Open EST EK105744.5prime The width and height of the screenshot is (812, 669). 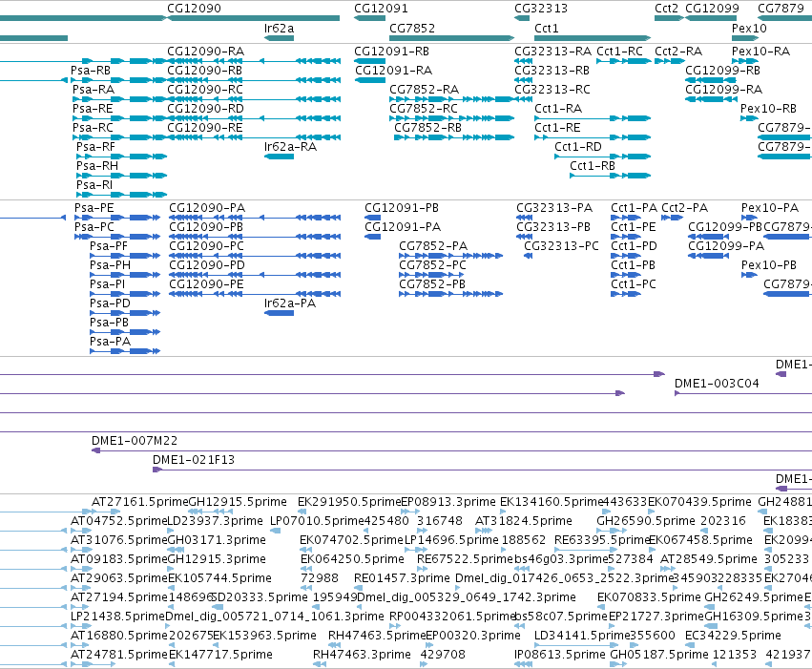pyautogui.click(x=220, y=579)
